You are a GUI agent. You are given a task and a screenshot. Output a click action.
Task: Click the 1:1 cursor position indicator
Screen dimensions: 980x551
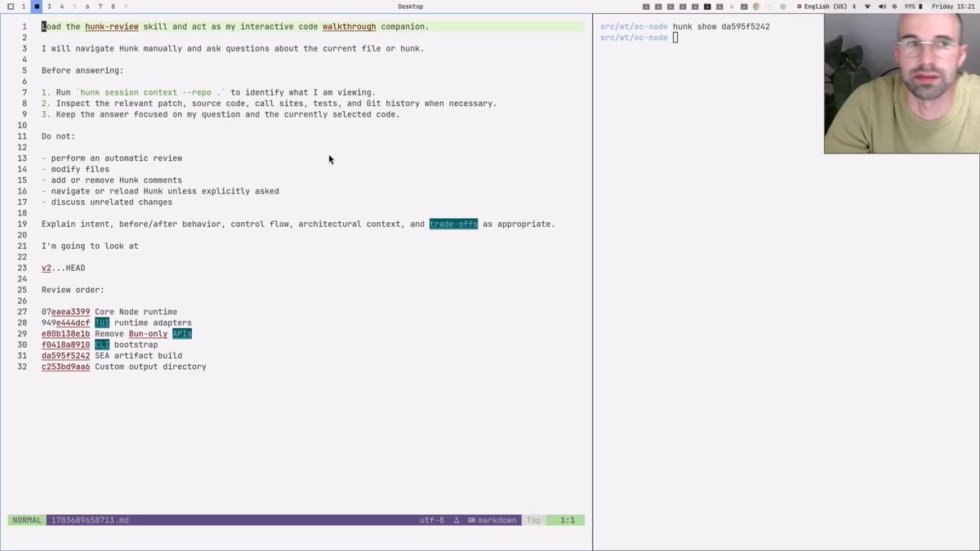(x=566, y=520)
